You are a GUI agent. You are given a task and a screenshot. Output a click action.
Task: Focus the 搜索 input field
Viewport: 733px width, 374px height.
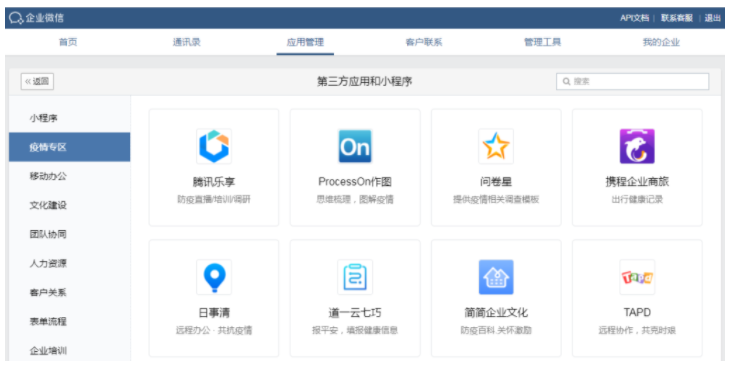pyautogui.click(x=632, y=81)
